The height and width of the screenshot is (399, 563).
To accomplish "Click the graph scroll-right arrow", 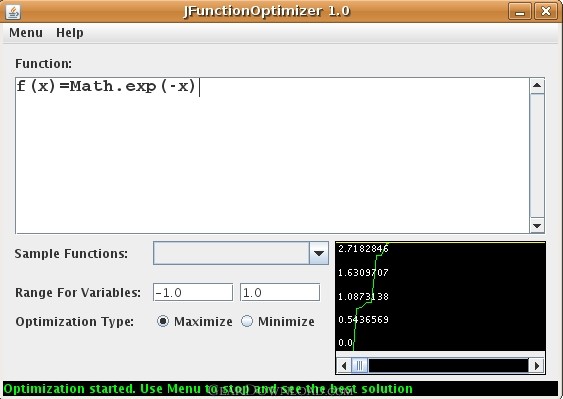I will pos(537,366).
